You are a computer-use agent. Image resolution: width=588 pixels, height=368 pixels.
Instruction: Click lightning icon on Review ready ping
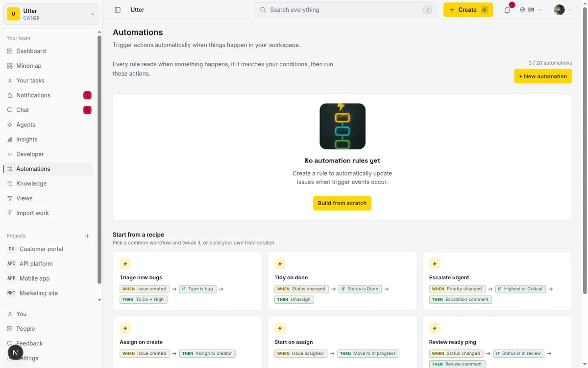coord(435,329)
